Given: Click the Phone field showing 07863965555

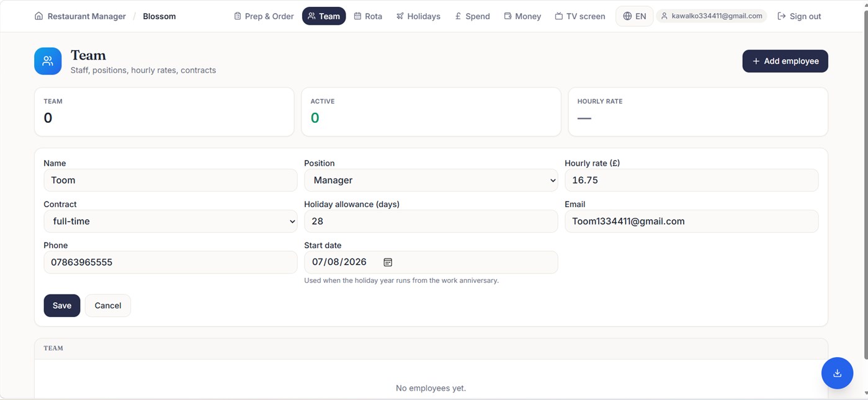Looking at the screenshot, I should [x=171, y=262].
